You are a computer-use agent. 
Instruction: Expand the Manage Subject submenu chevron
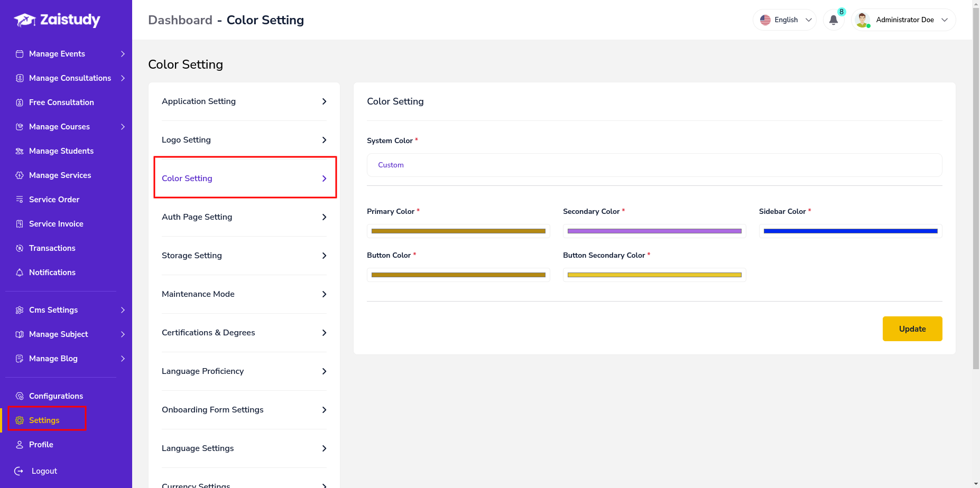123,334
